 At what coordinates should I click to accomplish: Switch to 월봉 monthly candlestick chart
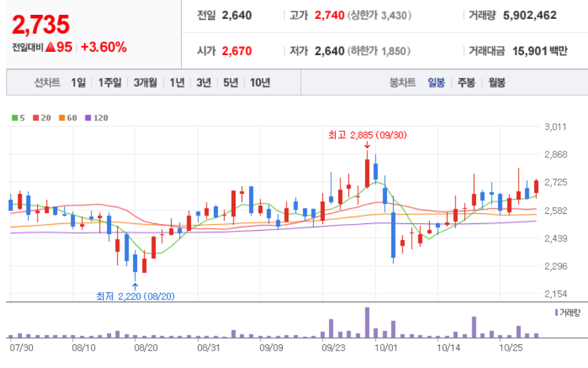click(497, 82)
